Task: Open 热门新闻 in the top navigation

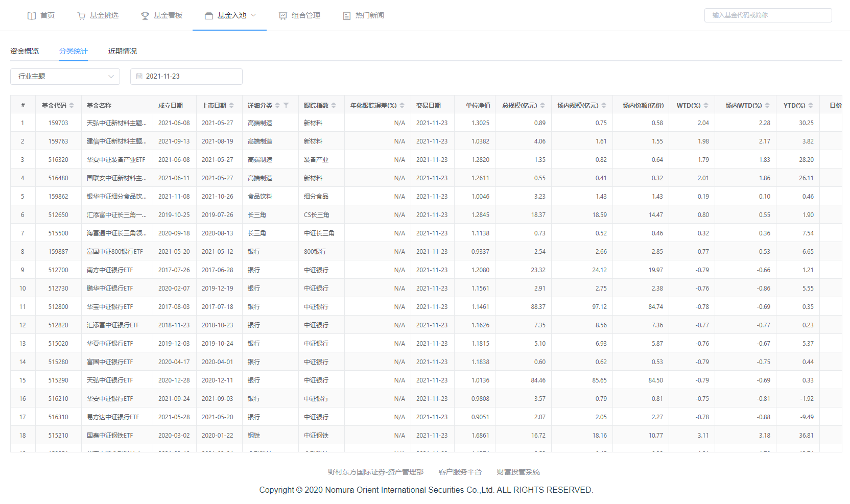Action: click(370, 16)
